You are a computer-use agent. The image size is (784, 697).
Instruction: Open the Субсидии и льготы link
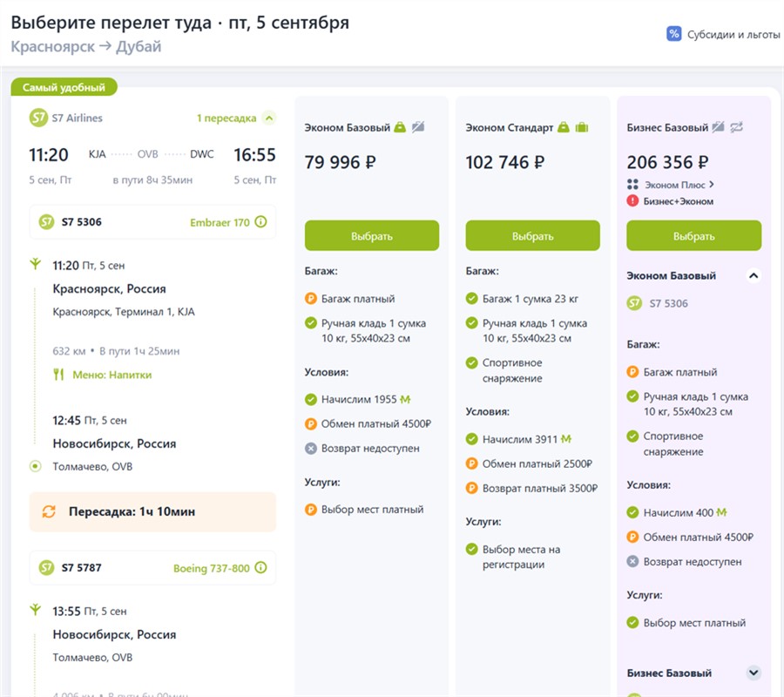[727, 35]
